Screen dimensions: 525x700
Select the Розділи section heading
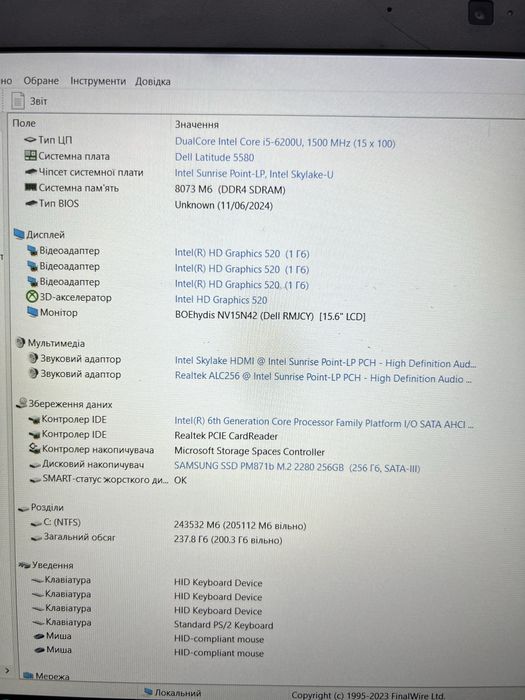click(x=47, y=507)
